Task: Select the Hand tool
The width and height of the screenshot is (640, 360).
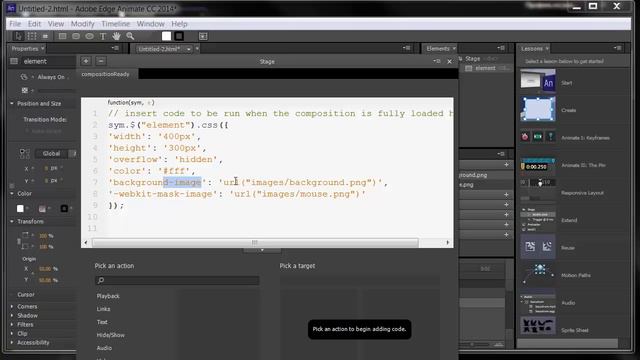Action: [116, 36]
